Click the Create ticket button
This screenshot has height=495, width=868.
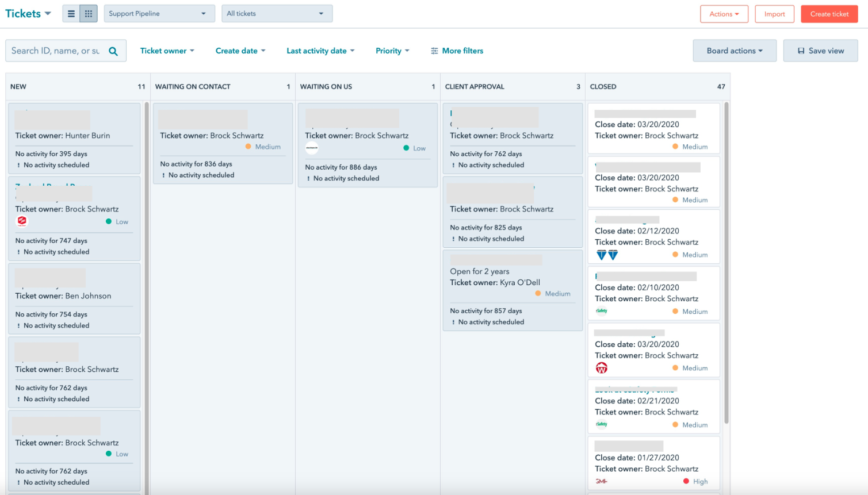coord(829,14)
